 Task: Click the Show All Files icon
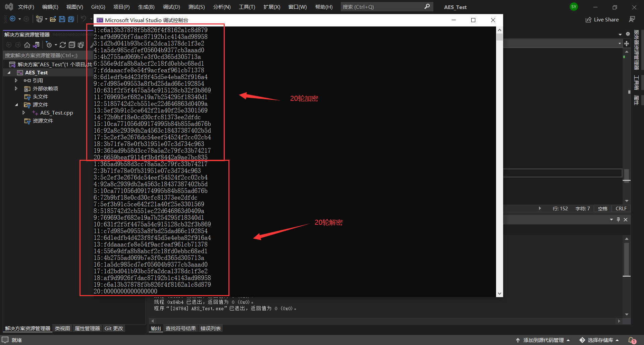[x=81, y=45]
